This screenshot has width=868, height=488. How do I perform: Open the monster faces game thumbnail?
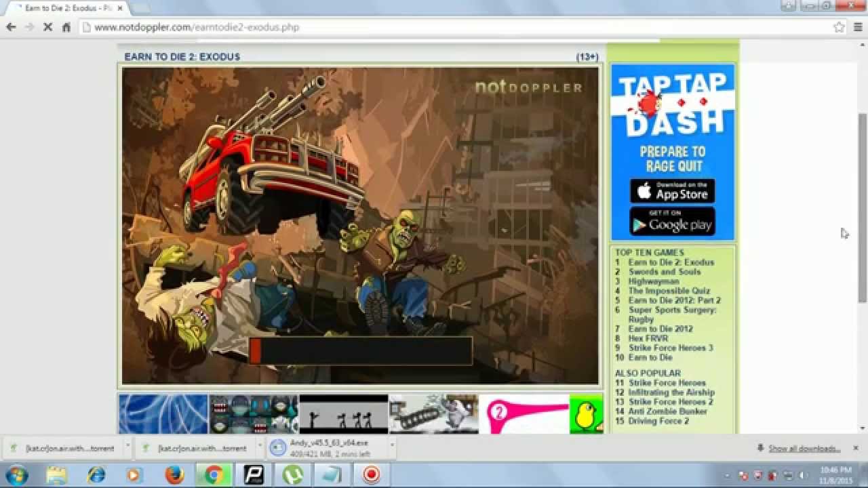pyautogui.click(x=254, y=414)
